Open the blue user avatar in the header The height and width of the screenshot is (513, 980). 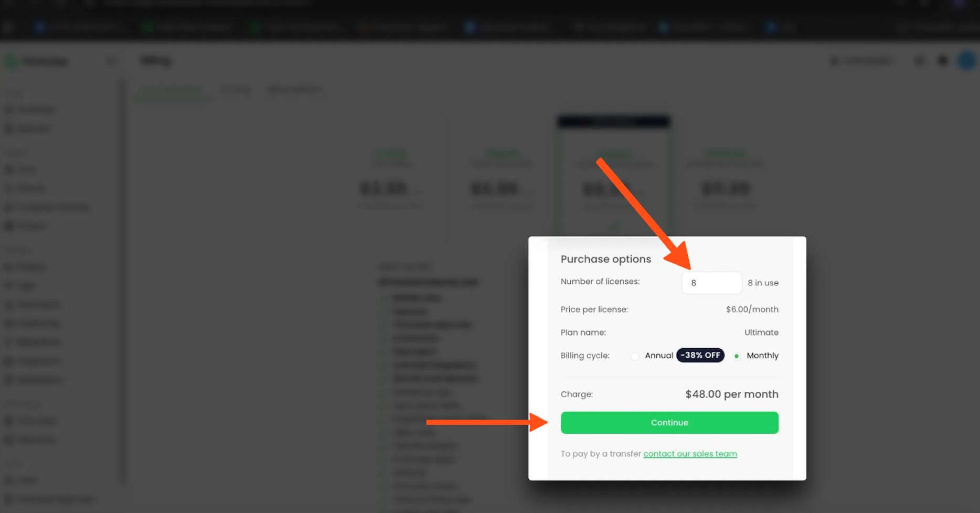point(966,61)
